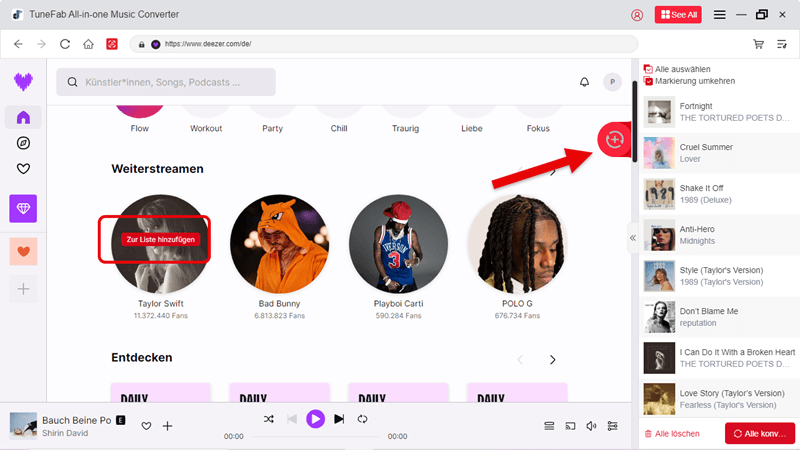Show previous items in Entdecken row

pyautogui.click(x=520, y=360)
